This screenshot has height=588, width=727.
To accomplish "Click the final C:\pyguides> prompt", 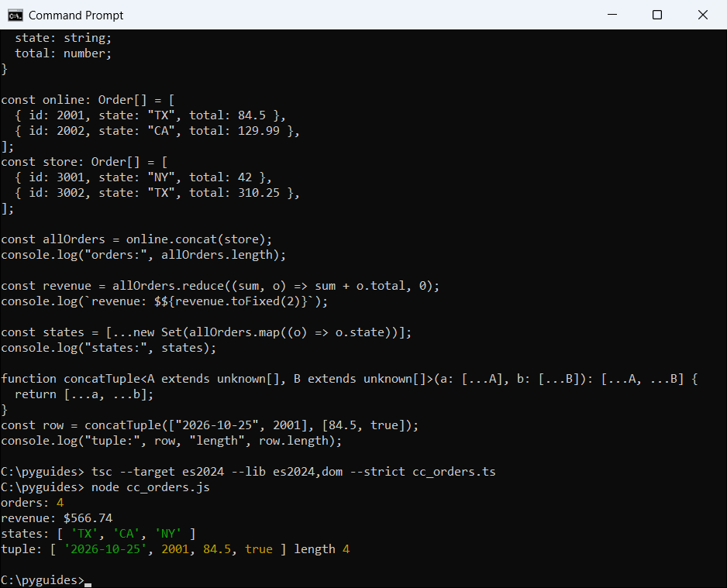I will 43,580.
